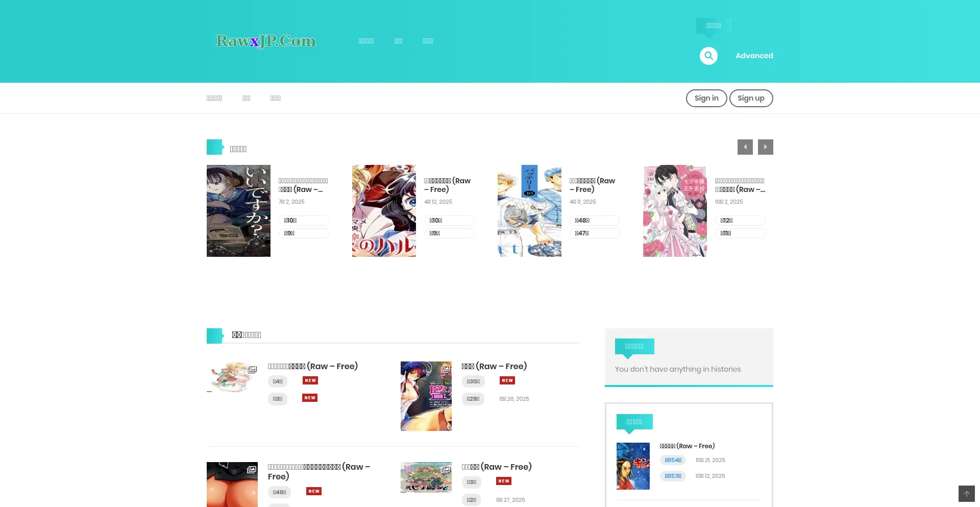This screenshot has width=980, height=507.
Task: Open chapter 854 in the sidebar list
Action: [x=673, y=460]
